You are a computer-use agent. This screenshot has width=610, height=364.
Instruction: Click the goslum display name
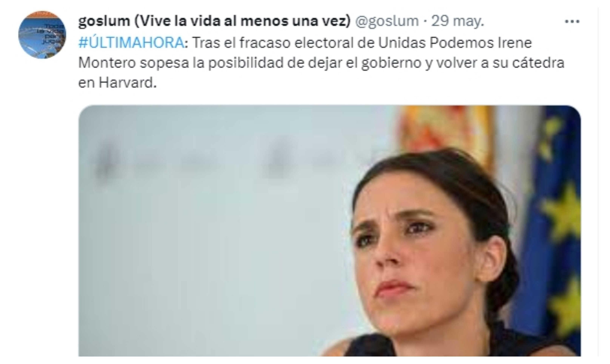pos(214,21)
